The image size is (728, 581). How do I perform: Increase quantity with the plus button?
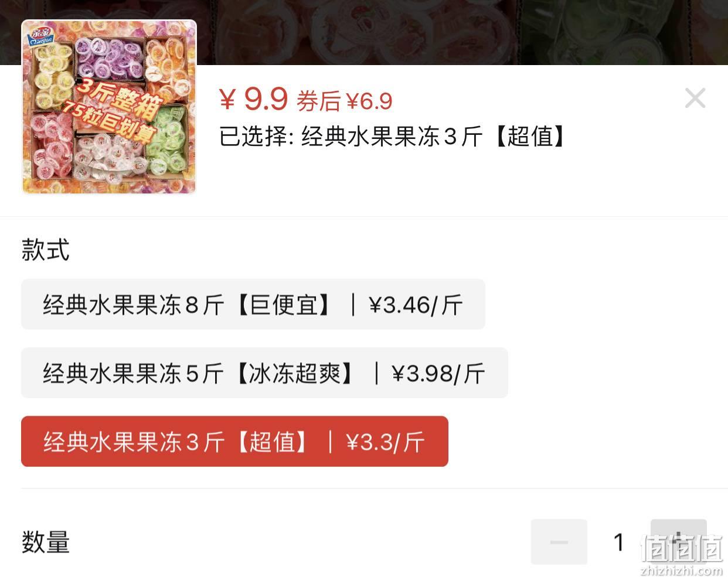pos(678,542)
